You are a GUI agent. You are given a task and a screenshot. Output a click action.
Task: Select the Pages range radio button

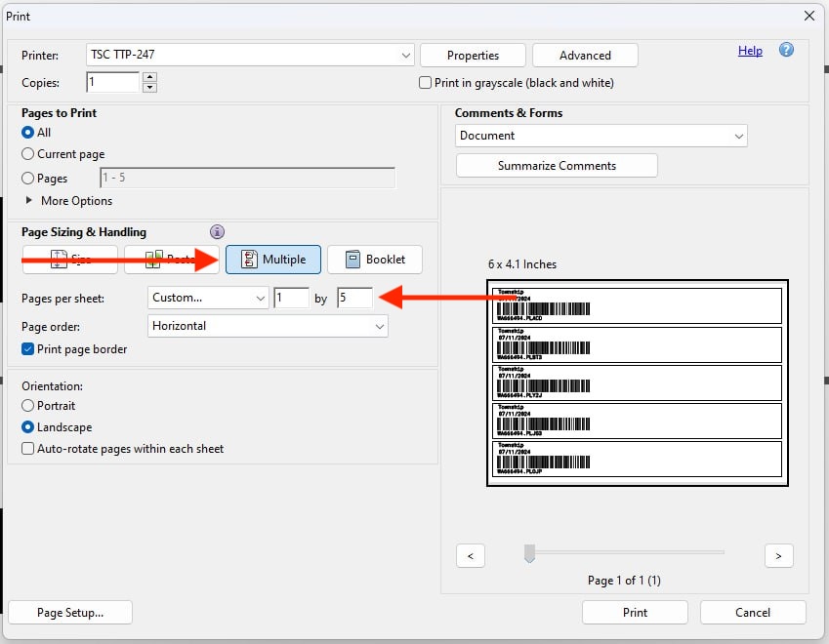(27, 178)
